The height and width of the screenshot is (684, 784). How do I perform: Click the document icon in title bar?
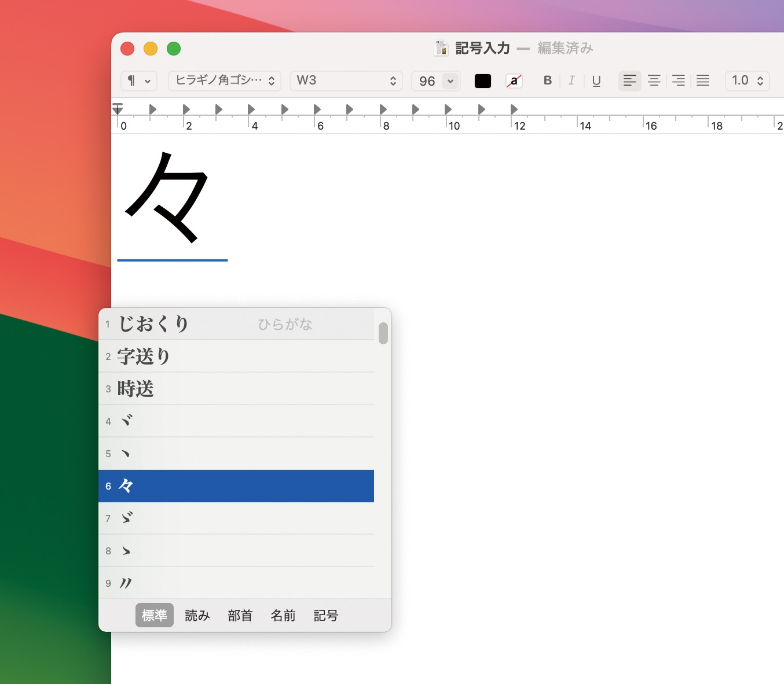441,48
